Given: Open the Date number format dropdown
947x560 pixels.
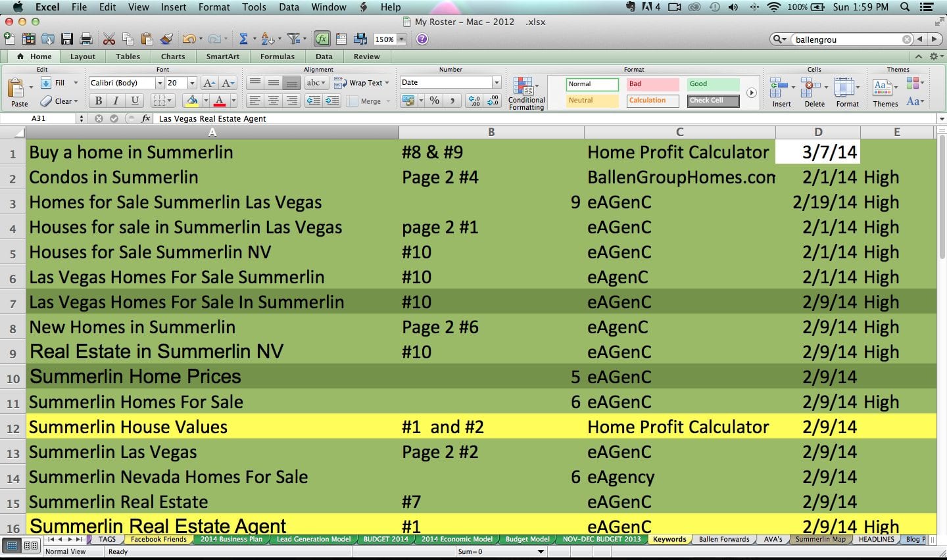Looking at the screenshot, I should pos(497,83).
